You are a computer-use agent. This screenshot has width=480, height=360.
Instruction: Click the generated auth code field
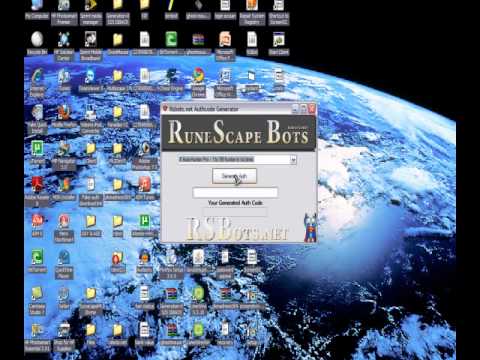tap(235, 192)
